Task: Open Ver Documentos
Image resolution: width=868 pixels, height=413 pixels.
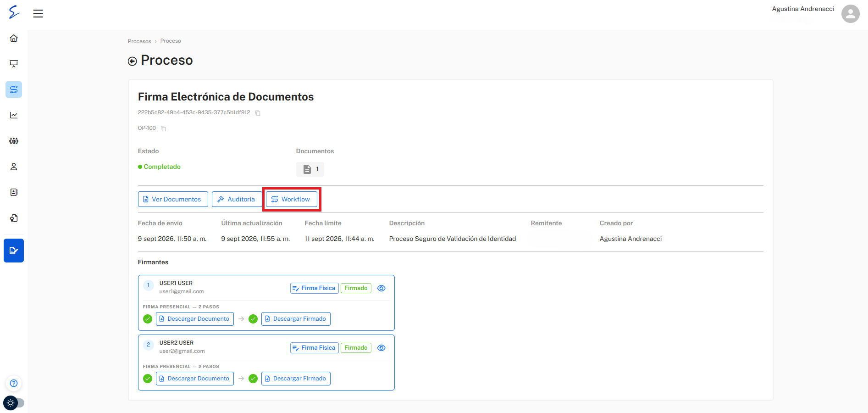Action: 173,199
